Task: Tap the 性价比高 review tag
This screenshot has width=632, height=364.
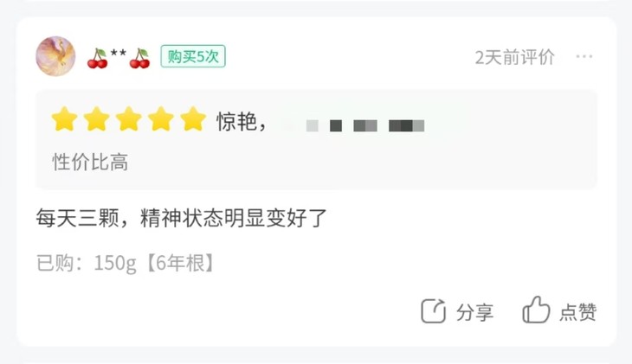Action: (90, 163)
